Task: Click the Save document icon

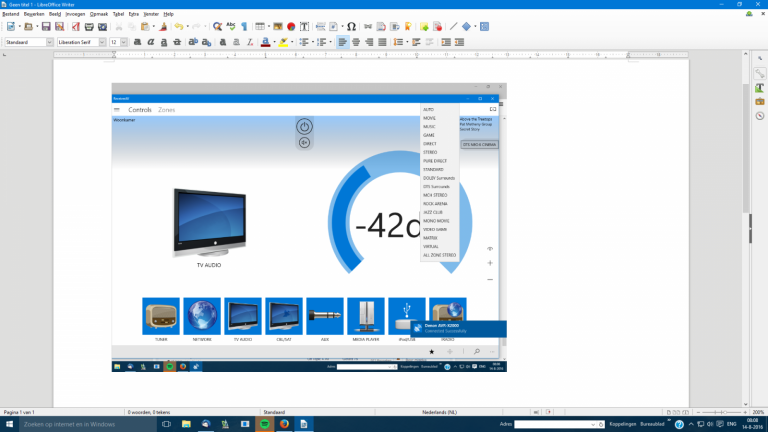Action: point(45,26)
